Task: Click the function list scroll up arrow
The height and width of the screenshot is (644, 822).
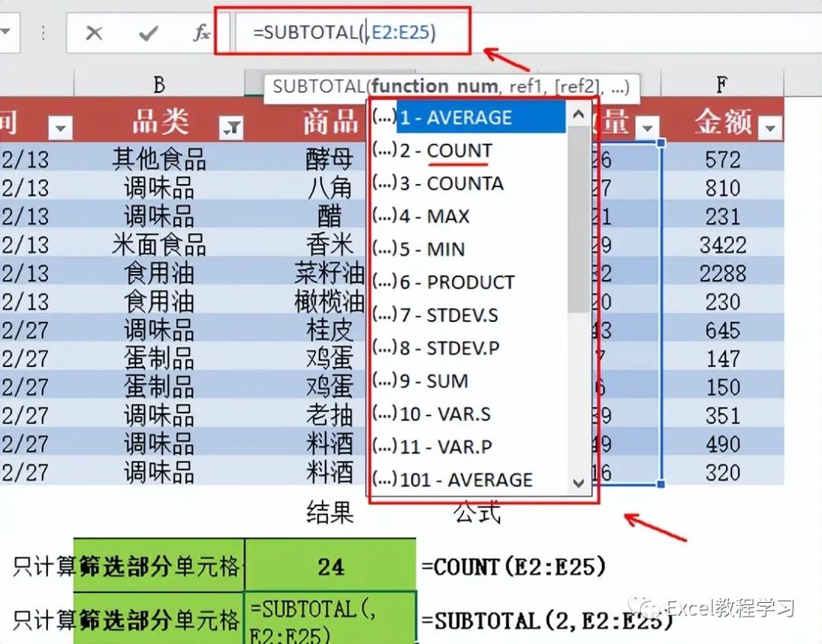Action: coord(578,113)
